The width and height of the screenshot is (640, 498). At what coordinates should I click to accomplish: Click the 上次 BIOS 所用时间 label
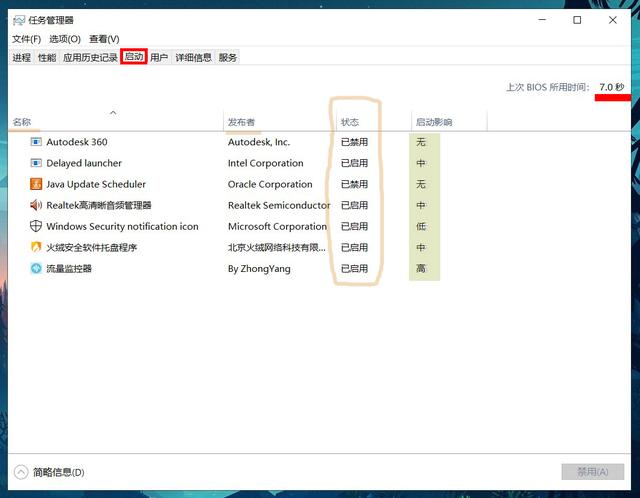coord(548,87)
